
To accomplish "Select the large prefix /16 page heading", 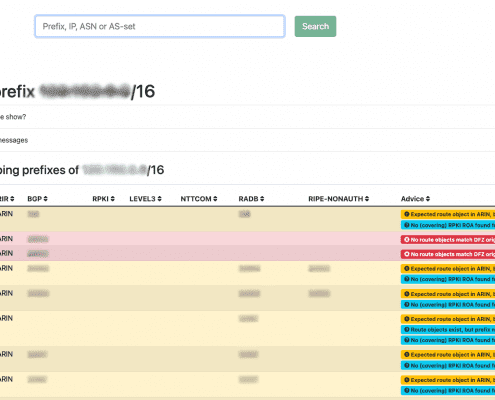I will pyautogui.click(x=77, y=92).
